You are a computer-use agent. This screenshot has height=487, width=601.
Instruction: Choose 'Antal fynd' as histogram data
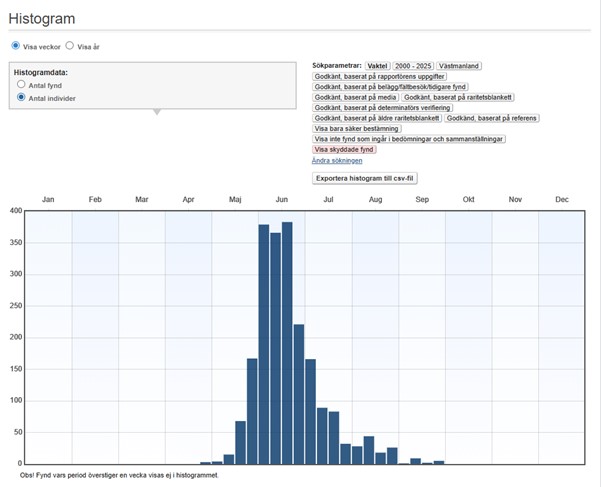(22, 85)
